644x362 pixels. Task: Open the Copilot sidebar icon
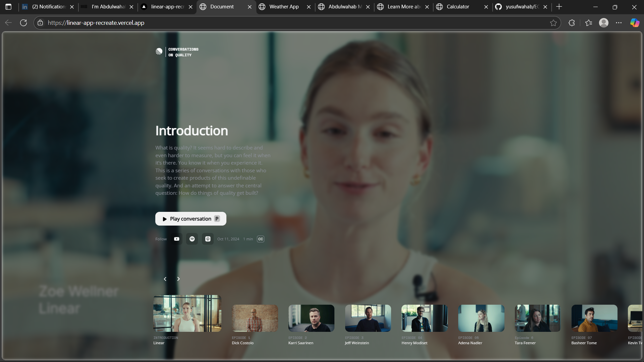[x=635, y=23]
